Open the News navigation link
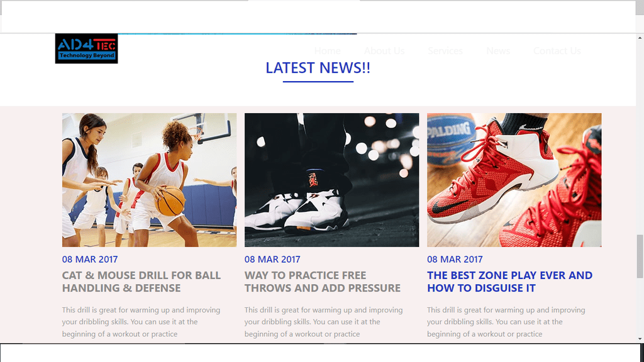The image size is (644, 362). [498, 51]
